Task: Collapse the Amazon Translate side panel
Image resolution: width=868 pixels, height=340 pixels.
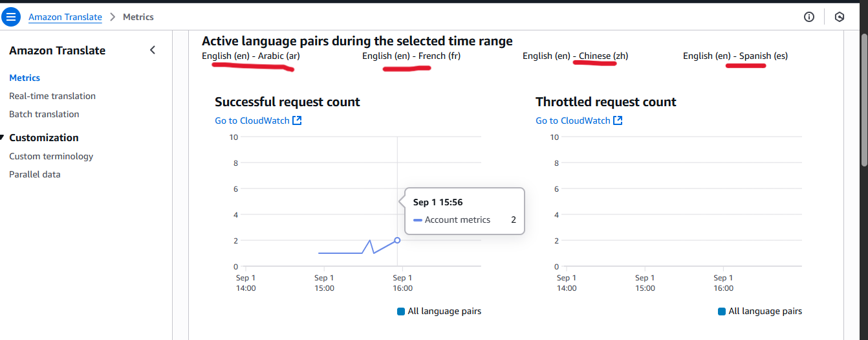Action: tap(153, 50)
